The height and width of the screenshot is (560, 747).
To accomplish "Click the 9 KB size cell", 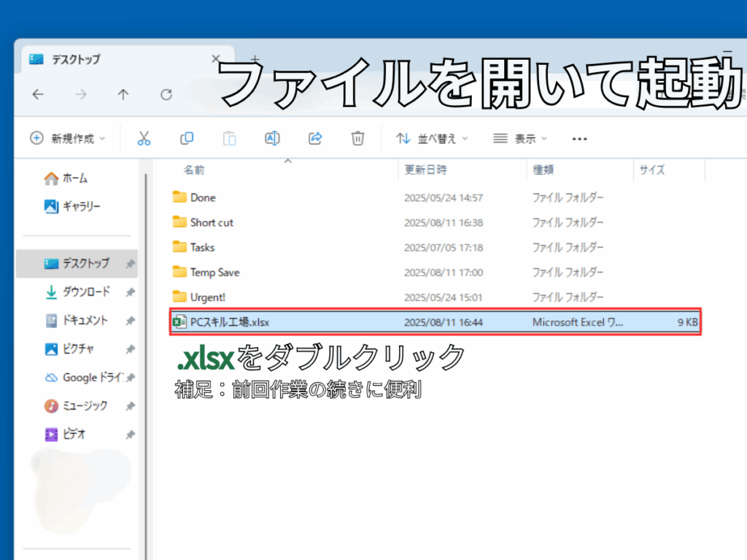I will (688, 322).
